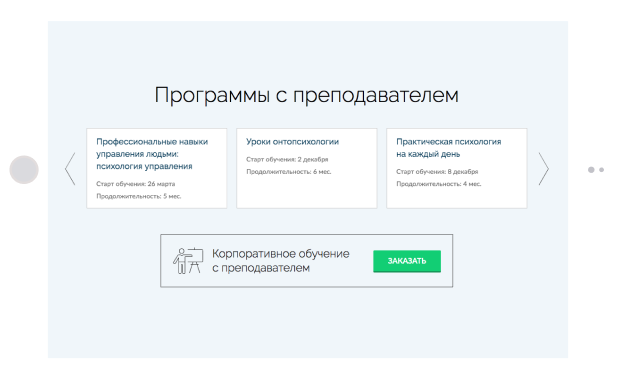Click the teacher at whiteboard icon
621x380 pixels.
pos(188,261)
